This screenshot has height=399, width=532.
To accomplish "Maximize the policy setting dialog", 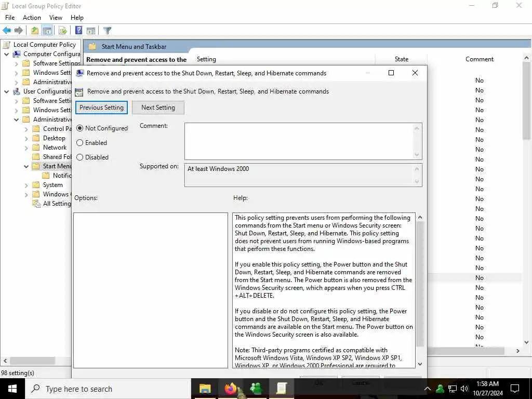I will (x=391, y=73).
